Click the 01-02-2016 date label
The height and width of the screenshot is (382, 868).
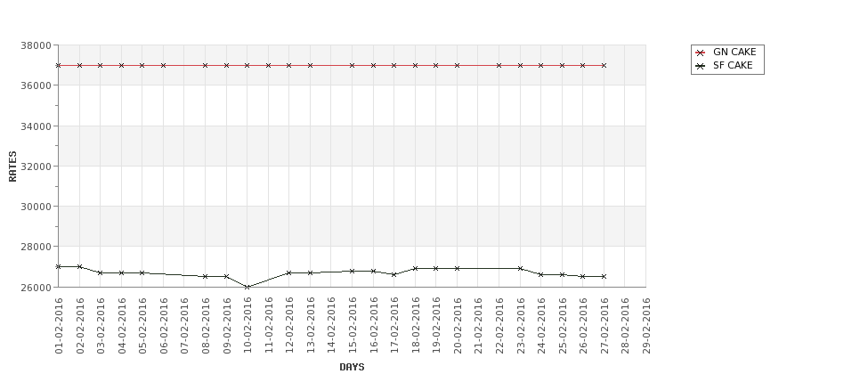pos(60,326)
